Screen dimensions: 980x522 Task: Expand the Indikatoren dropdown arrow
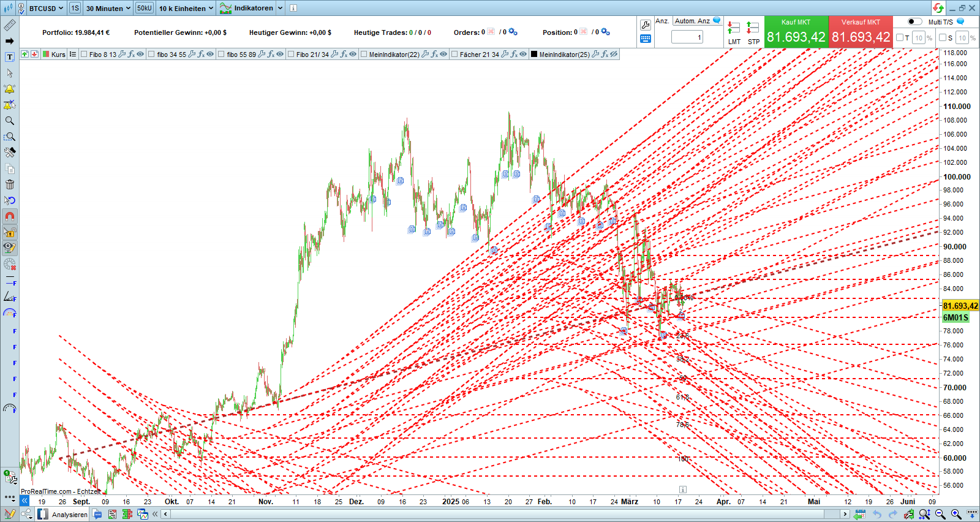pyautogui.click(x=281, y=8)
